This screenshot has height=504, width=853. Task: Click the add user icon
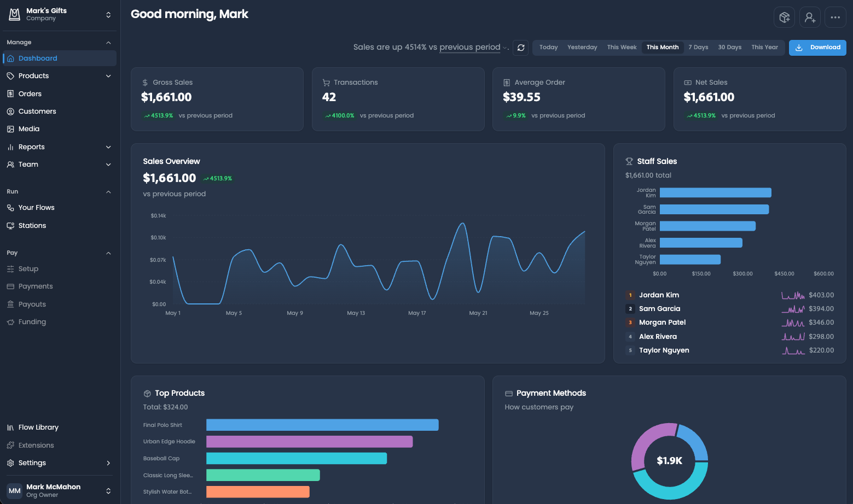coord(810,17)
